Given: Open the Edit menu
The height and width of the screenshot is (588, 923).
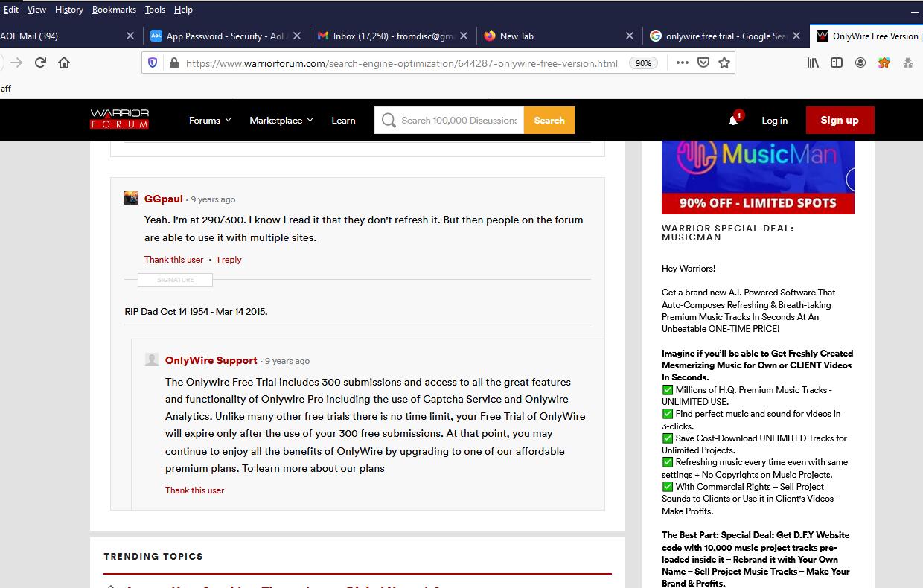Looking at the screenshot, I should click(10, 10).
